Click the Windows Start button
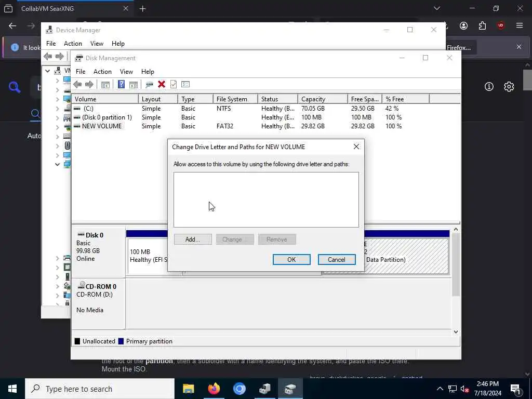The height and width of the screenshot is (399, 532). pos(12,389)
